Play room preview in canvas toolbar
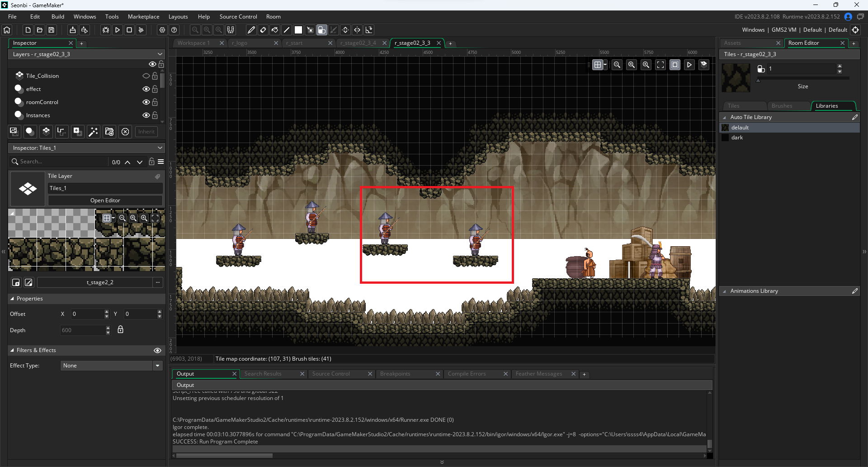Viewport: 868px width, 467px height. 689,65
